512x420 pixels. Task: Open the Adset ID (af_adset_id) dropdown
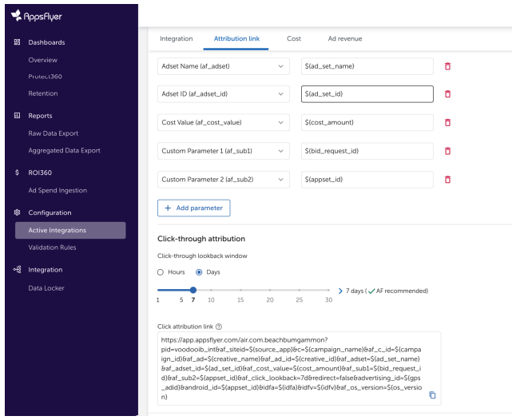224,94
